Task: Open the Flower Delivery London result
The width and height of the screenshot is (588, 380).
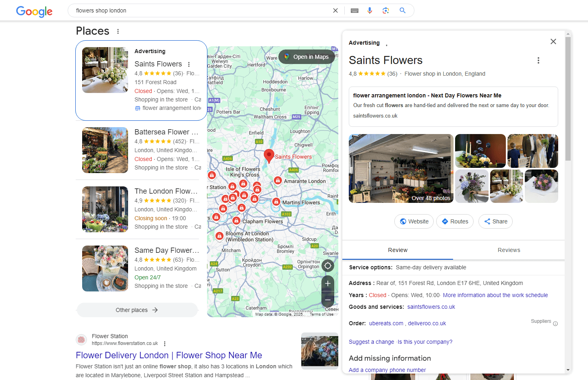Action: click(169, 355)
